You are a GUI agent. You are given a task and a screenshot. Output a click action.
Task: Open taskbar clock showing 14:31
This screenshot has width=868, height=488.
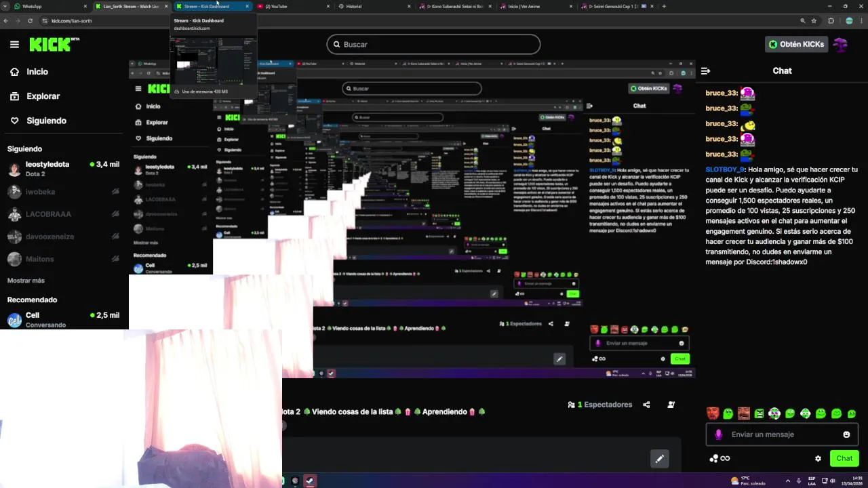(852, 481)
